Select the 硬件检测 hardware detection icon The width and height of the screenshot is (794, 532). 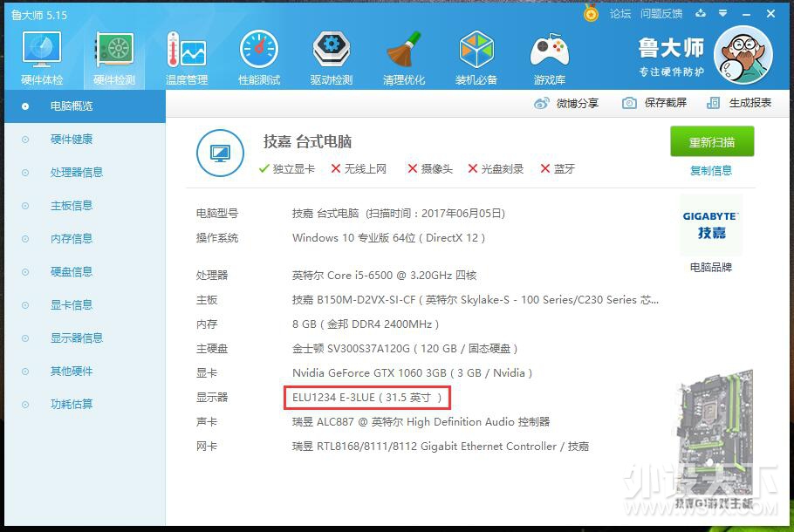click(114, 58)
